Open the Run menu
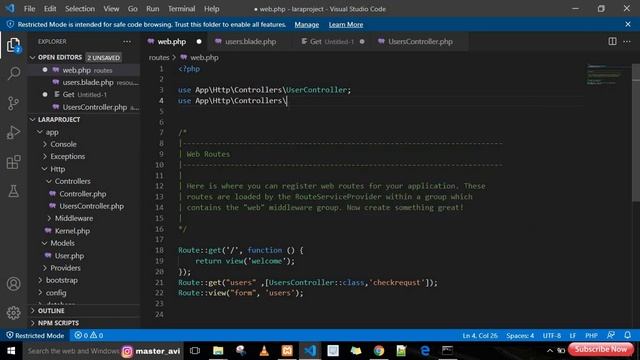Image resolution: width=640 pixels, height=360 pixels. click(x=153, y=9)
